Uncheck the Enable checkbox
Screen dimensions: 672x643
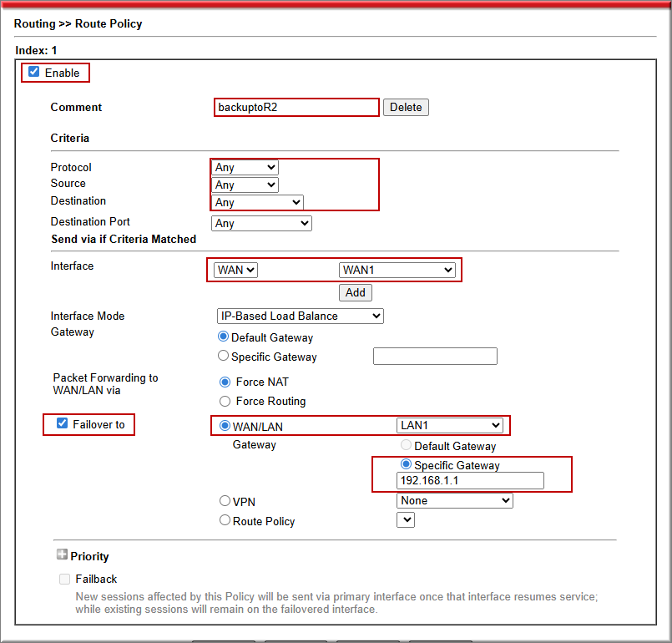[x=34, y=72]
